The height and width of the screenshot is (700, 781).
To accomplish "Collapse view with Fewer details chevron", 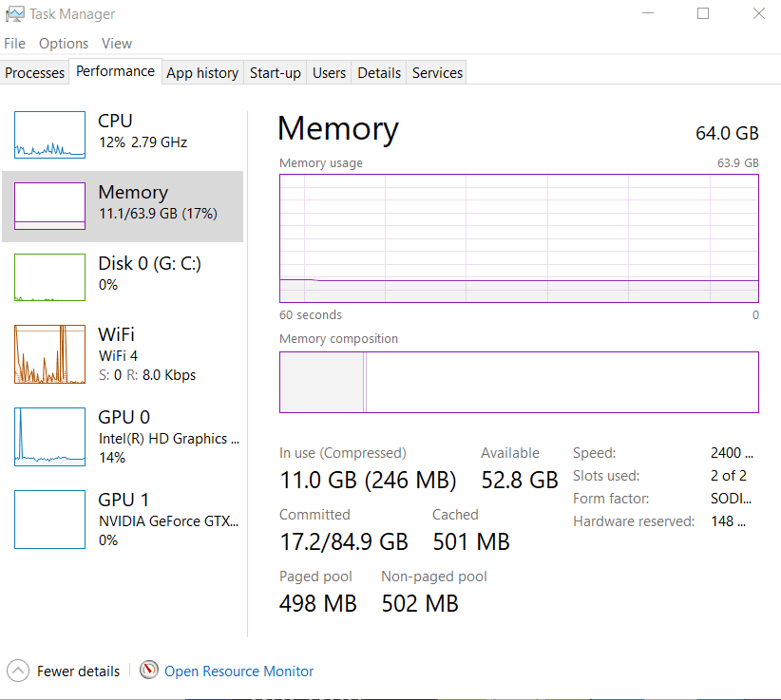I will coord(18,671).
